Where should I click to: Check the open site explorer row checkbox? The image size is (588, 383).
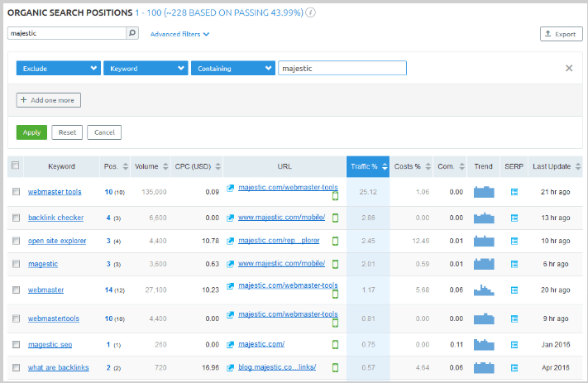(x=16, y=241)
